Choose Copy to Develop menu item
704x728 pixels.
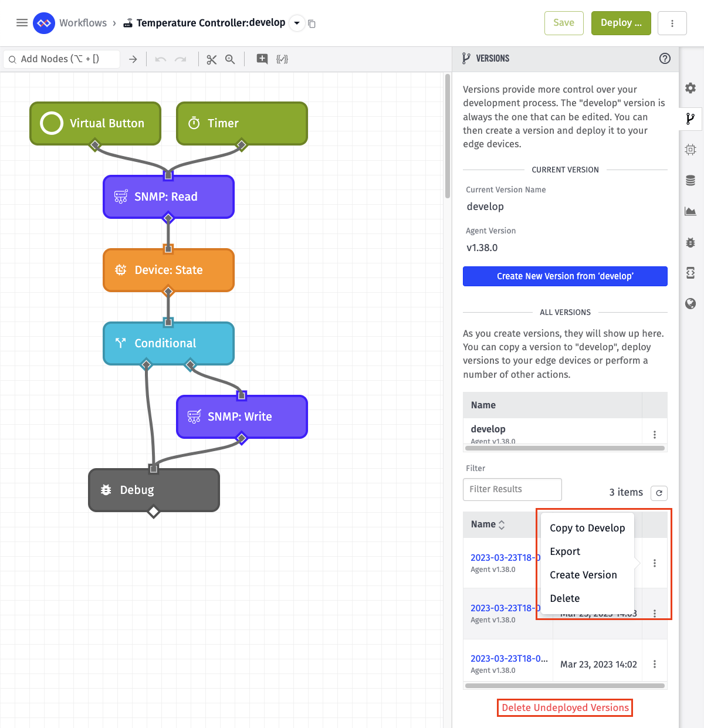tap(587, 528)
